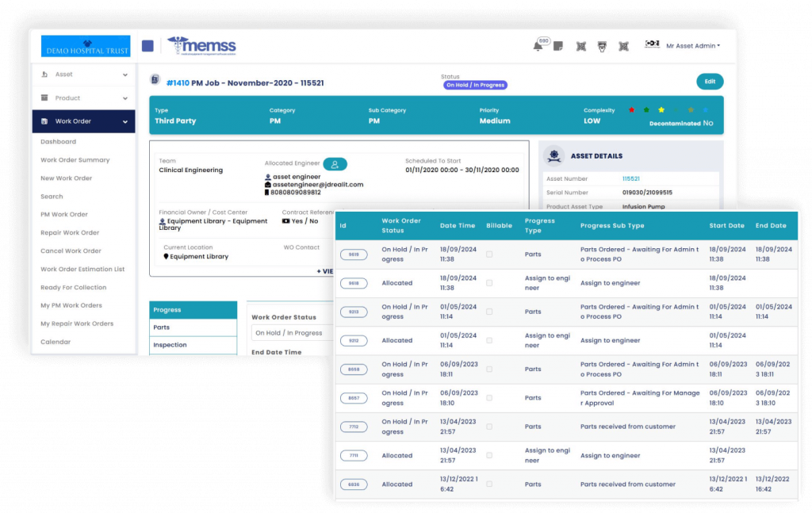
Task: Open asset number 115521 link
Action: click(x=630, y=178)
